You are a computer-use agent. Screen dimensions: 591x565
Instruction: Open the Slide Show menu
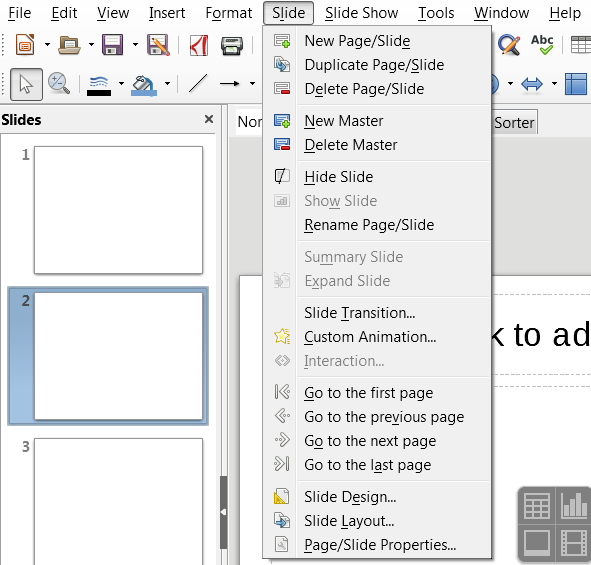point(361,13)
